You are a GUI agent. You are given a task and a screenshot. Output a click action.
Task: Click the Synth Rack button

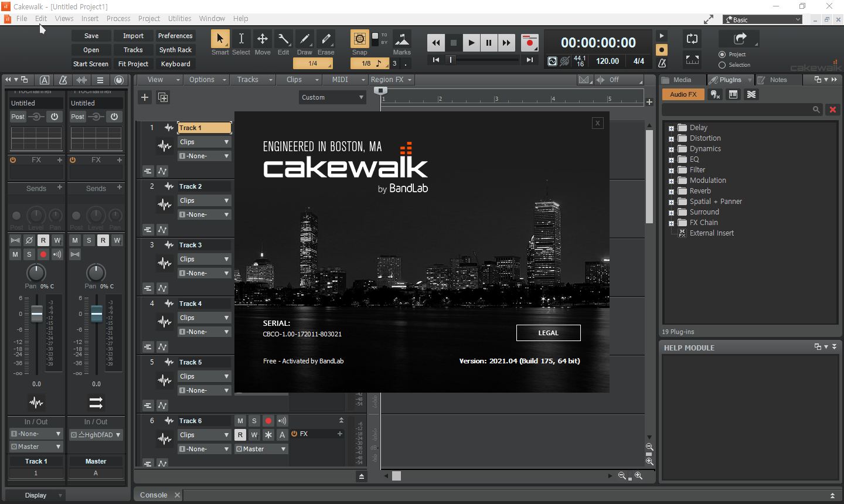point(175,50)
